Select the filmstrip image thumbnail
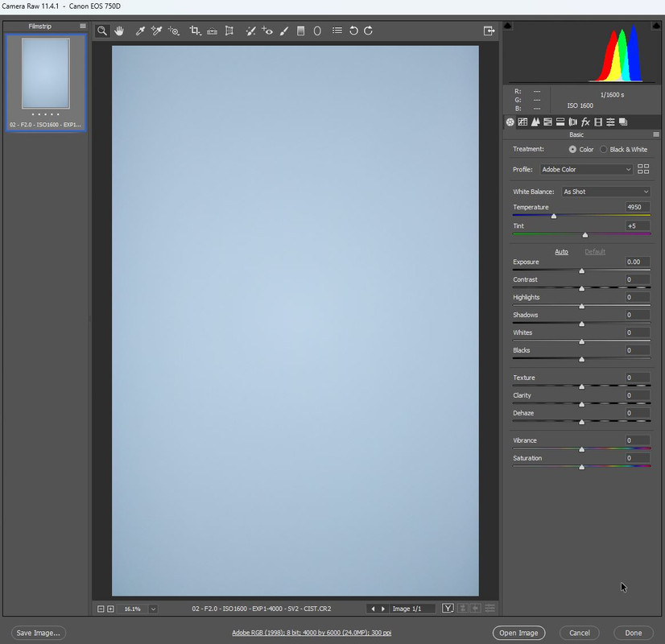Screen dimensions: 665x644 [x=46, y=73]
